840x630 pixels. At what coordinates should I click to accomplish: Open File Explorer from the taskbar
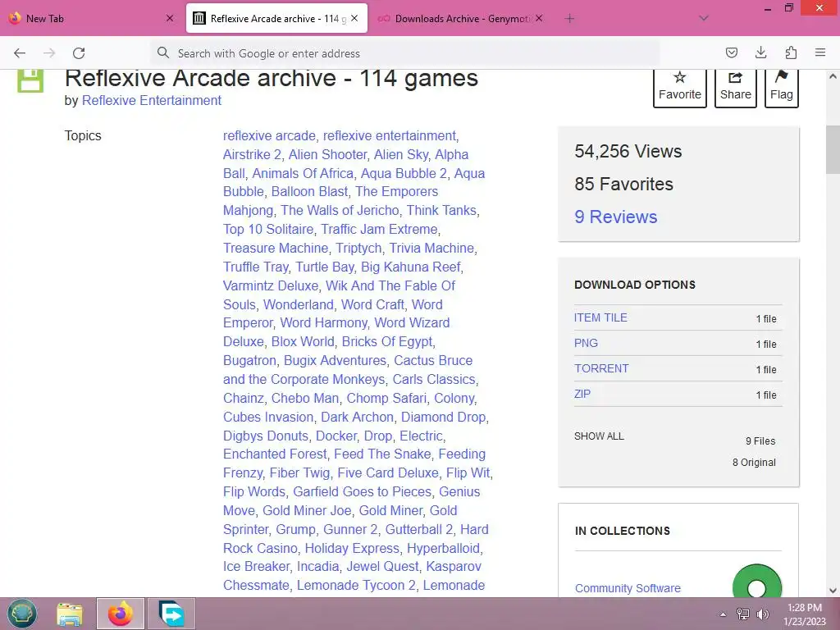tap(70, 614)
